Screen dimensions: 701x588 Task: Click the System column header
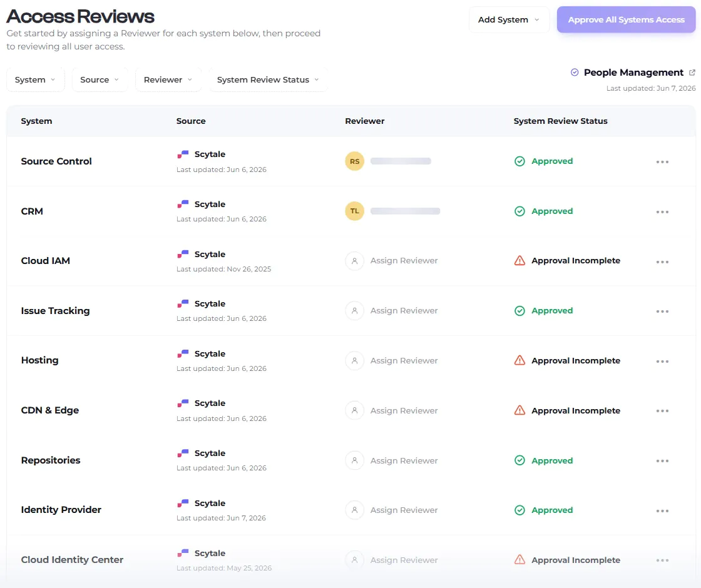tap(36, 121)
